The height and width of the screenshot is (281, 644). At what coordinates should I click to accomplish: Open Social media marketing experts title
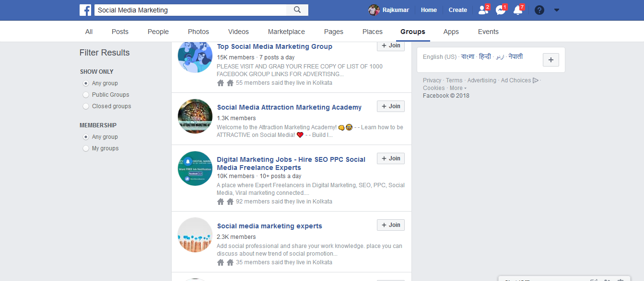click(269, 226)
